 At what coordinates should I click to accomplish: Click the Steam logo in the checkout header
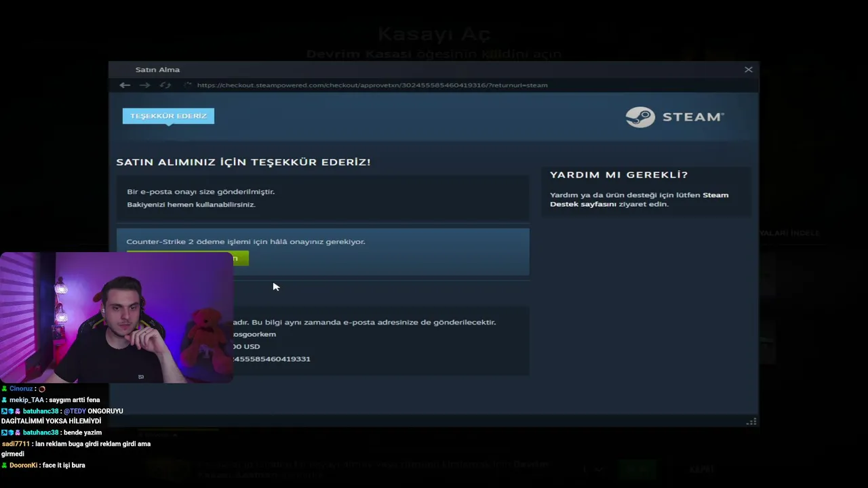675,117
